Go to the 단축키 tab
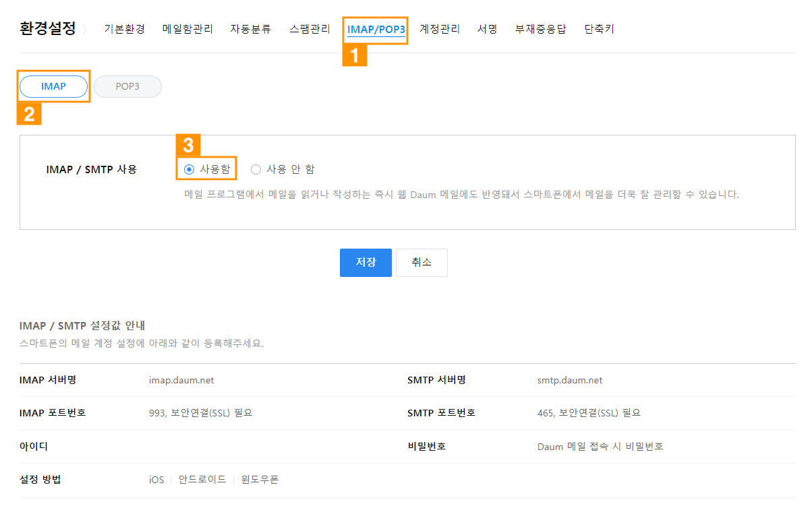Image resolution: width=812 pixels, height=506 pixels. (x=599, y=30)
